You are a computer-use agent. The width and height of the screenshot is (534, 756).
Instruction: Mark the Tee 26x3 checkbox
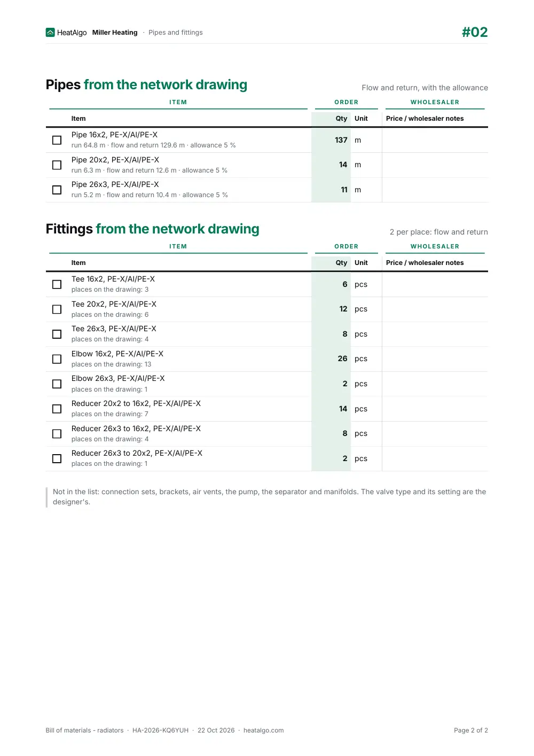(57, 334)
